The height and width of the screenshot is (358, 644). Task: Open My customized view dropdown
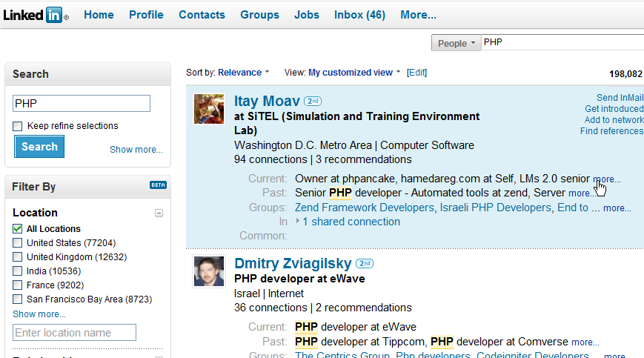tap(354, 73)
